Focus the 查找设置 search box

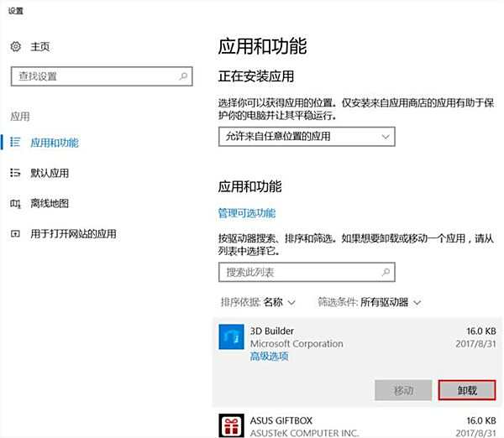tap(102, 76)
